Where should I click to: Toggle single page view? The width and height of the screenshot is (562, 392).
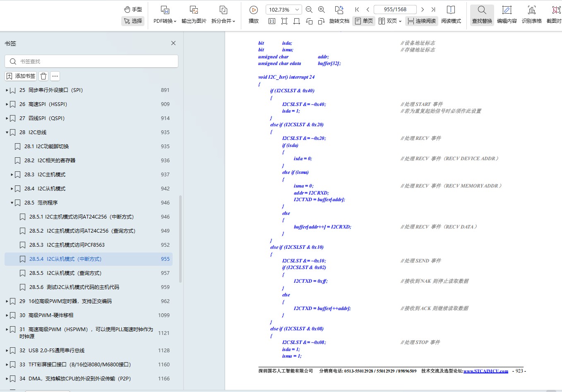point(364,21)
